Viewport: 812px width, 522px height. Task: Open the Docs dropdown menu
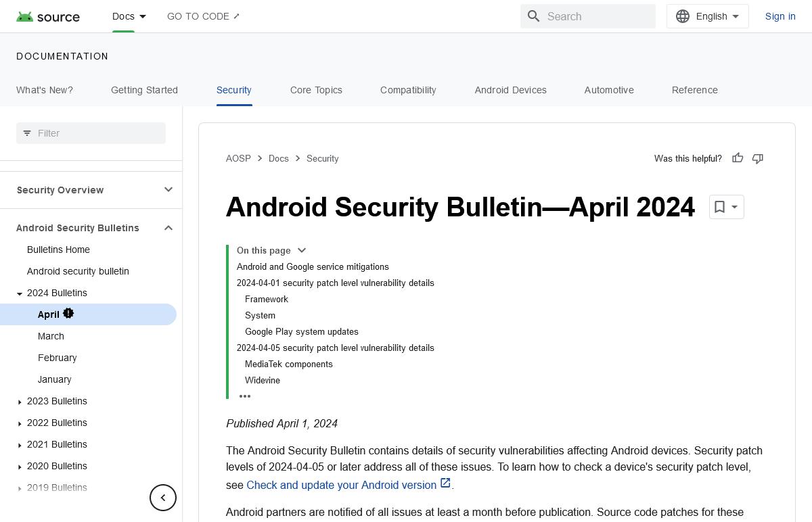coord(129,16)
